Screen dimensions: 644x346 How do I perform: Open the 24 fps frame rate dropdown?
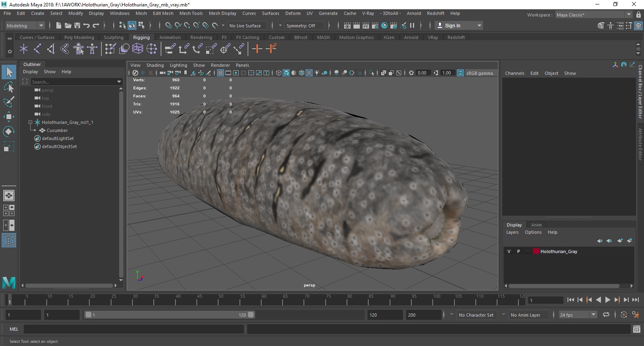tap(578, 315)
